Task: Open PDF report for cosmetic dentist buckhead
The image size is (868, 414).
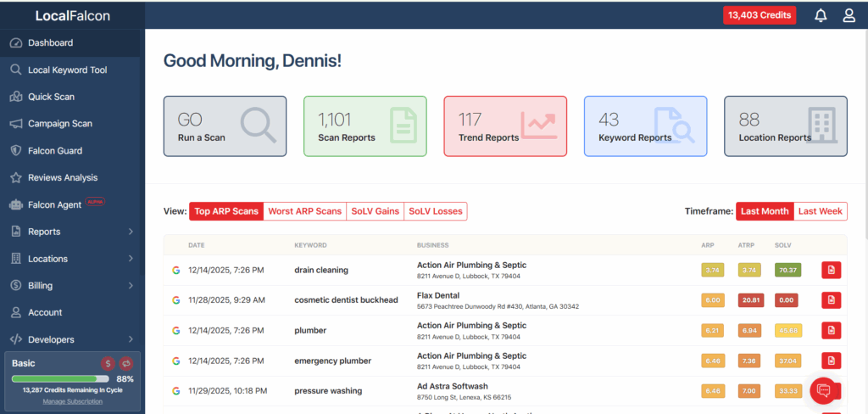Action: [x=832, y=300]
